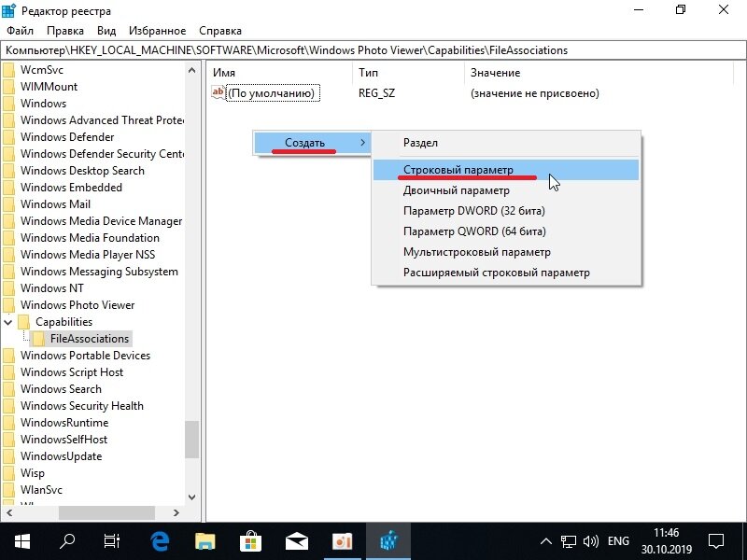Select the Wisp key
747x560 pixels.
[33, 473]
